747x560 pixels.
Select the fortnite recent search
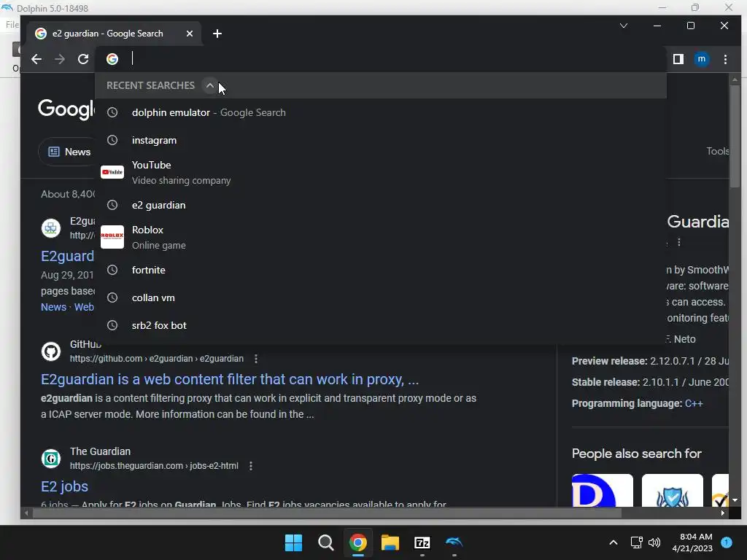(381, 270)
